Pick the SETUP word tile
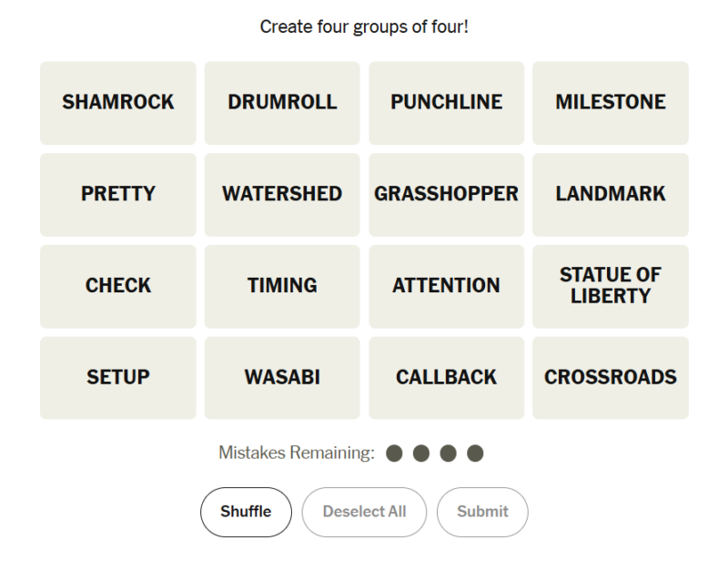 click(x=118, y=378)
